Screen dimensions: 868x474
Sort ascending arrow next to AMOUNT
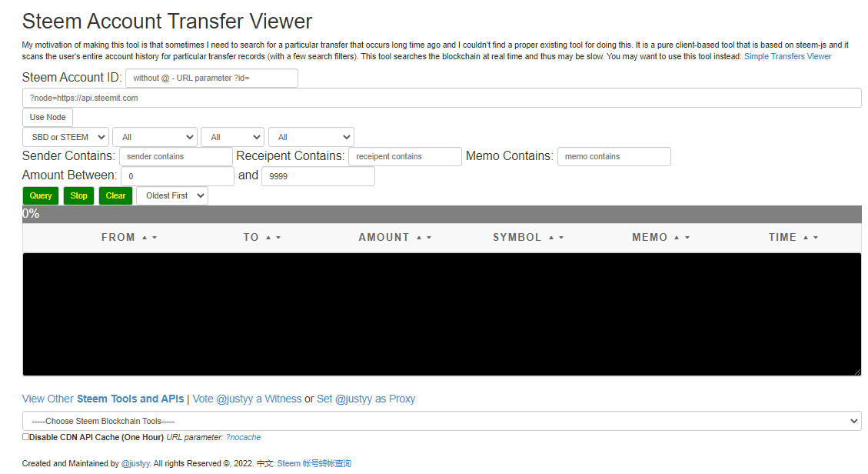coord(419,238)
